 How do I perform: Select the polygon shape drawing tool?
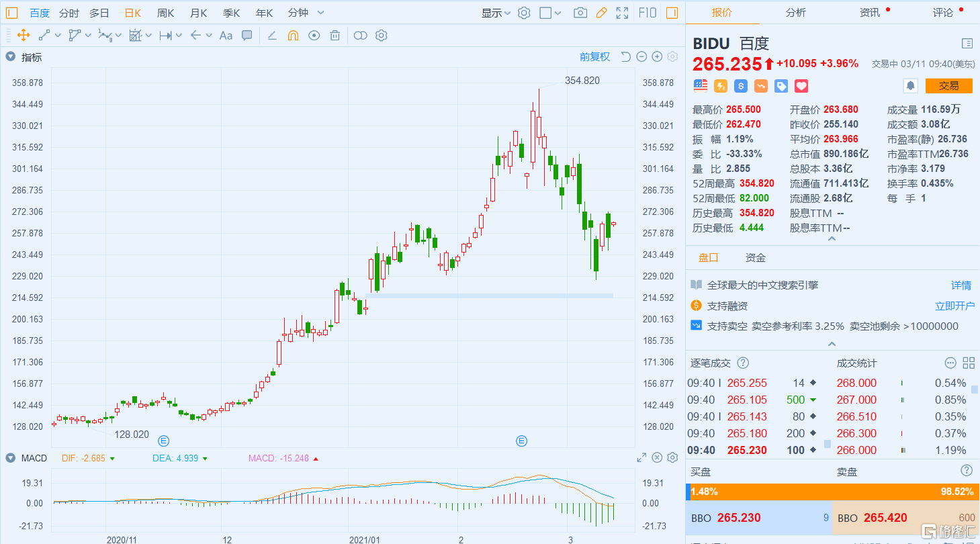pyautogui.click(x=74, y=36)
